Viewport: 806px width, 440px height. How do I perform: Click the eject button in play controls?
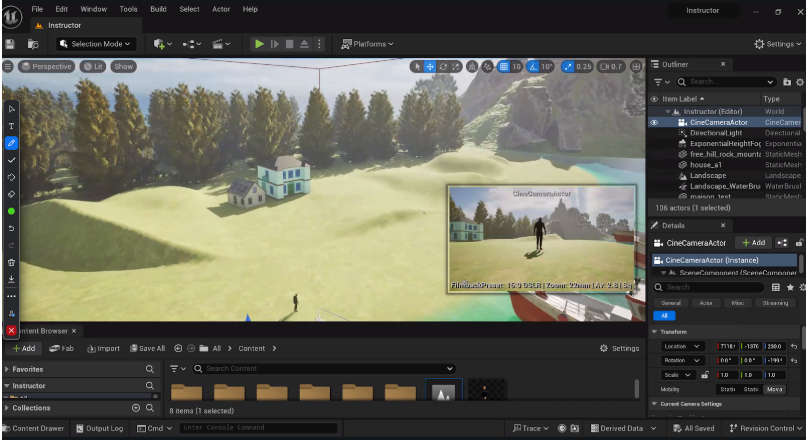coord(304,44)
